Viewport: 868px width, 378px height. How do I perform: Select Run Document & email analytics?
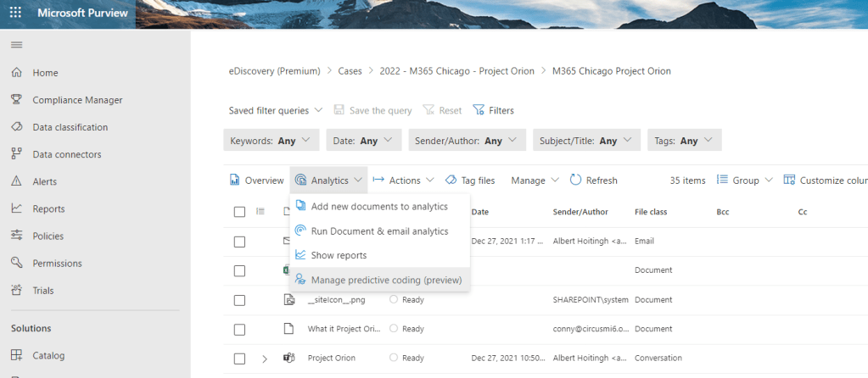click(x=379, y=231)
